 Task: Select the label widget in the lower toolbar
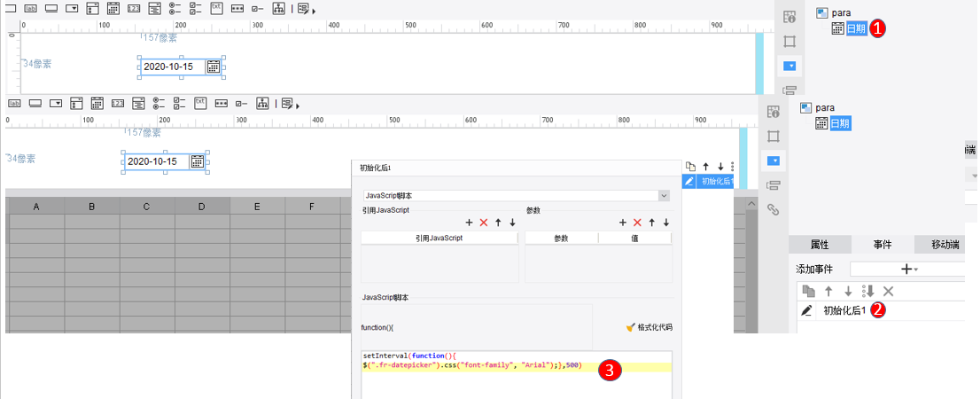(x=14, y=103)
